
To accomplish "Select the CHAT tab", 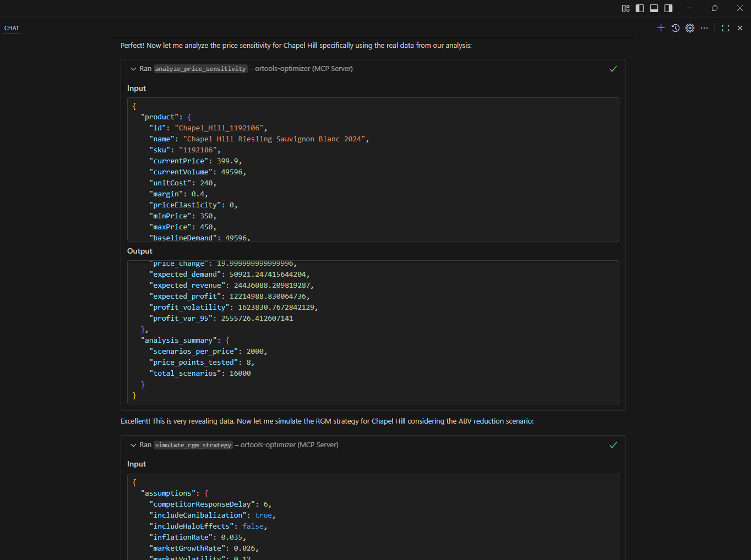I will click(x=12, y=28).
